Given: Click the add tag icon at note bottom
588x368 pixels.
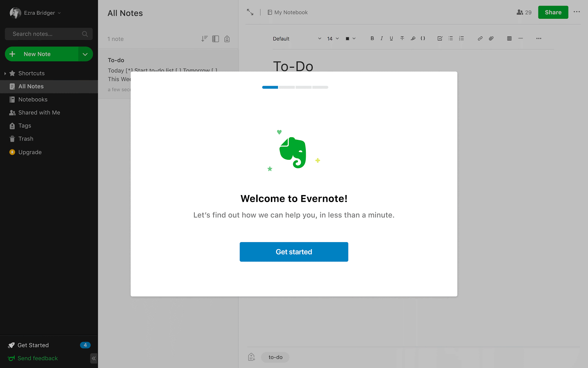Looking at the screenshot, I should click(251, 357).
